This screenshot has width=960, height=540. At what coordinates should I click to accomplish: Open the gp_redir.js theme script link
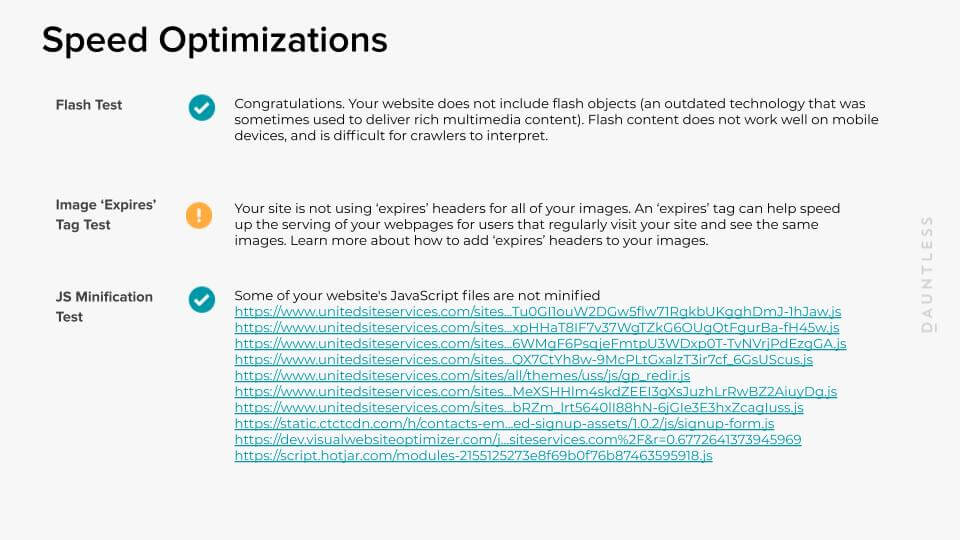coord(462,376)
